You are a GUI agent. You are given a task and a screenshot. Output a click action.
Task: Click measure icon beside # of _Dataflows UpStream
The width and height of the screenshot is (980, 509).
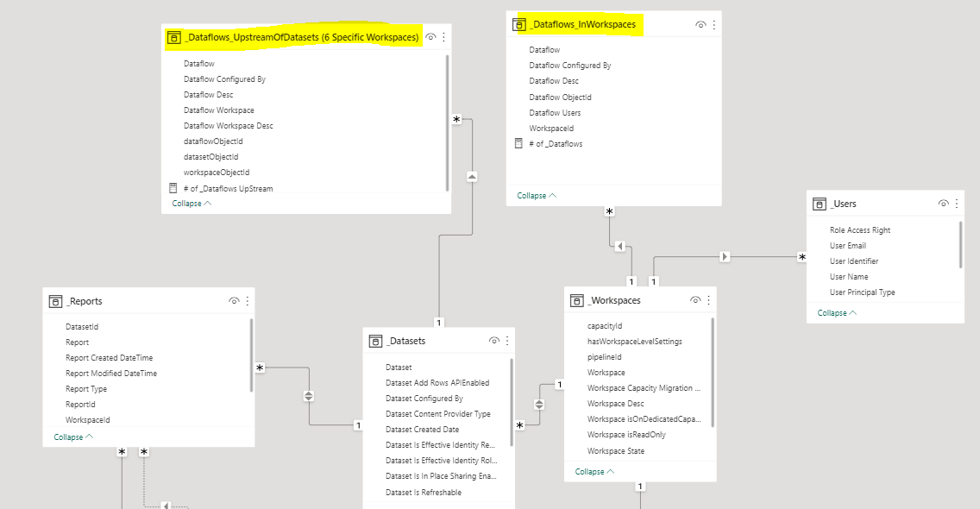[173, 187]
